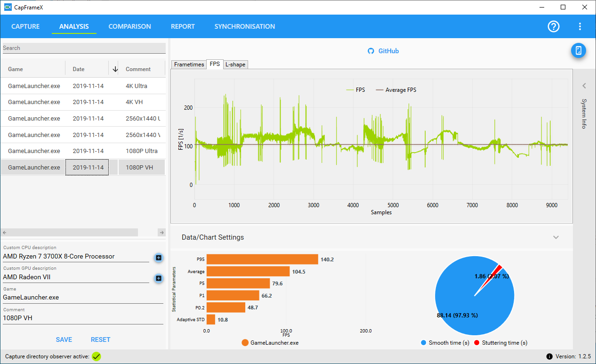The height and width of the screenshot is (364, 596).
Task: Click the P95 bar in the chart
Action: pos(262,259)
